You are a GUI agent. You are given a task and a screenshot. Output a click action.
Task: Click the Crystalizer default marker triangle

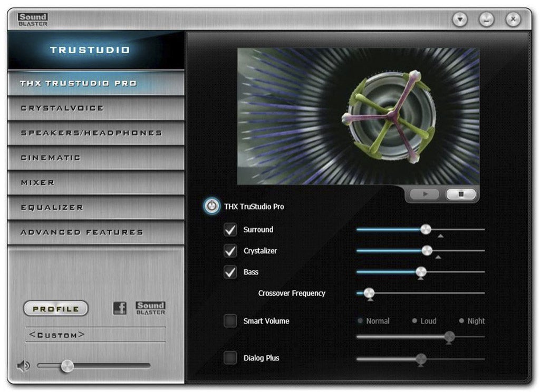[x=438, y=257]
